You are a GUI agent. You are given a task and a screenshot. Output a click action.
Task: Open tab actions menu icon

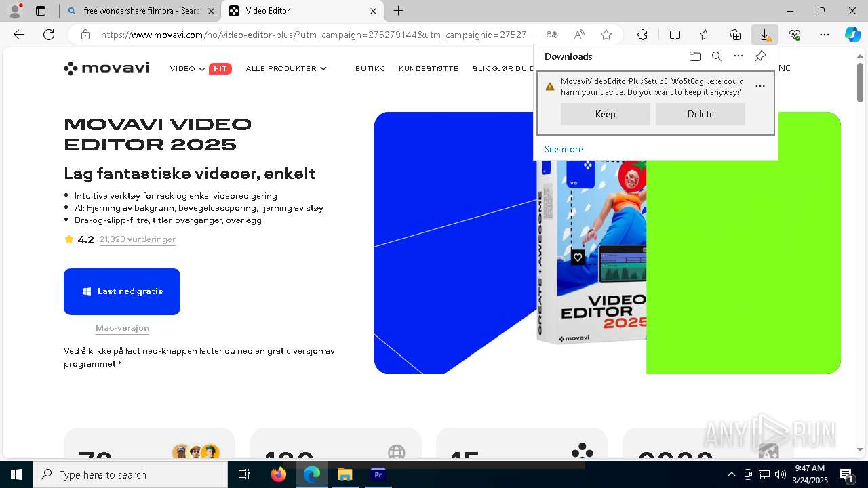[41, 11]
